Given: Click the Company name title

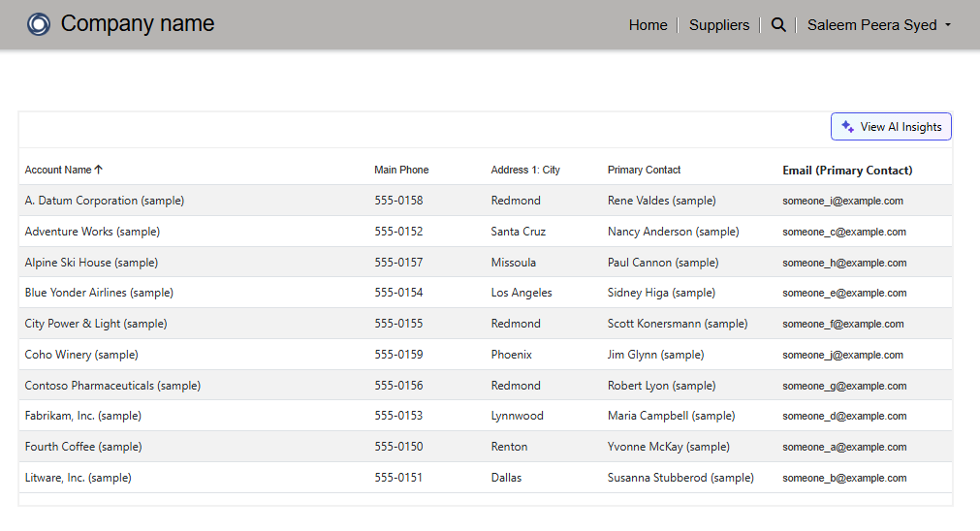Looking at the screenshot, I should point(138,23).
